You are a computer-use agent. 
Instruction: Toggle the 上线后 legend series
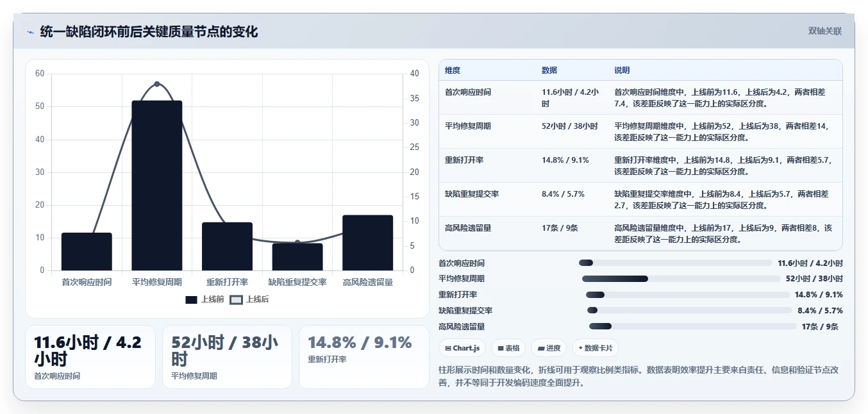click(249, 299)
